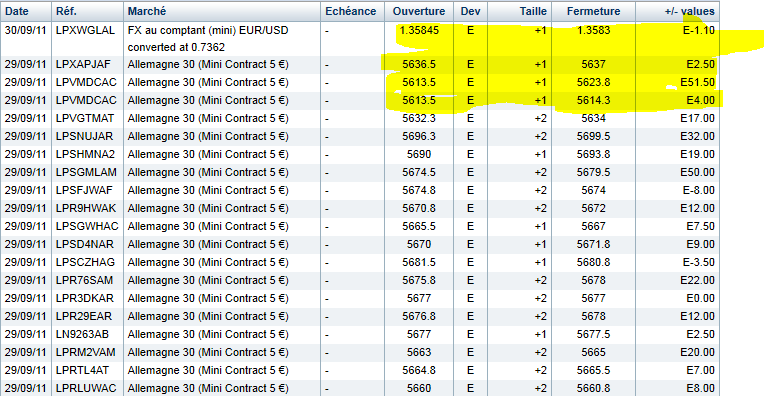
Task: Select the E-8.00 result cell
Action: [x=699, y=190]
